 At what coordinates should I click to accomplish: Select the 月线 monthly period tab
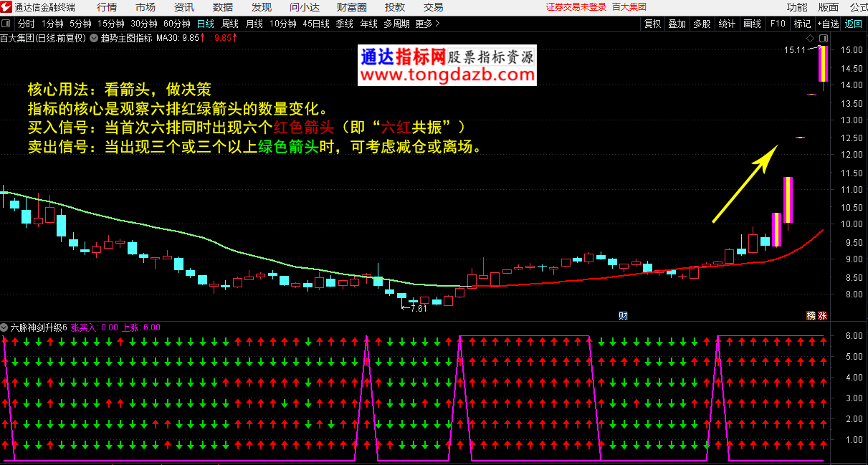pos(254,24)
